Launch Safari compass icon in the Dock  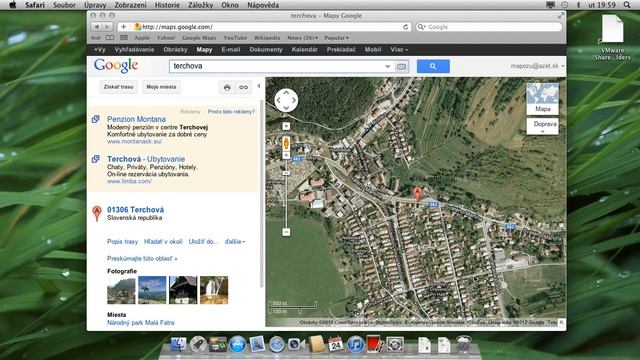pos(277,344)
